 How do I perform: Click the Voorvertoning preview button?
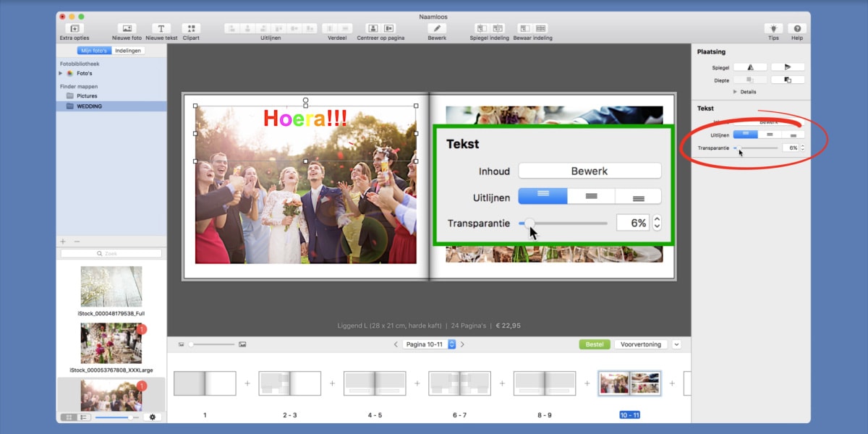click(x=642, y=344)
